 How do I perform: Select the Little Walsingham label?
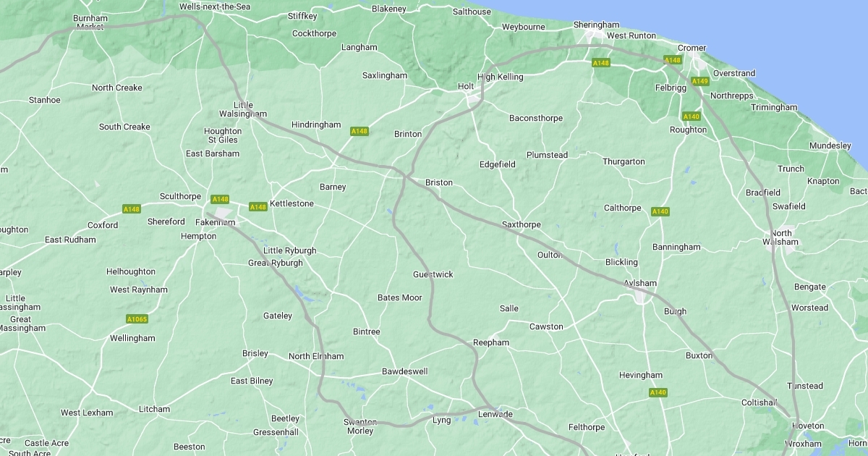(x=244, y=109)
